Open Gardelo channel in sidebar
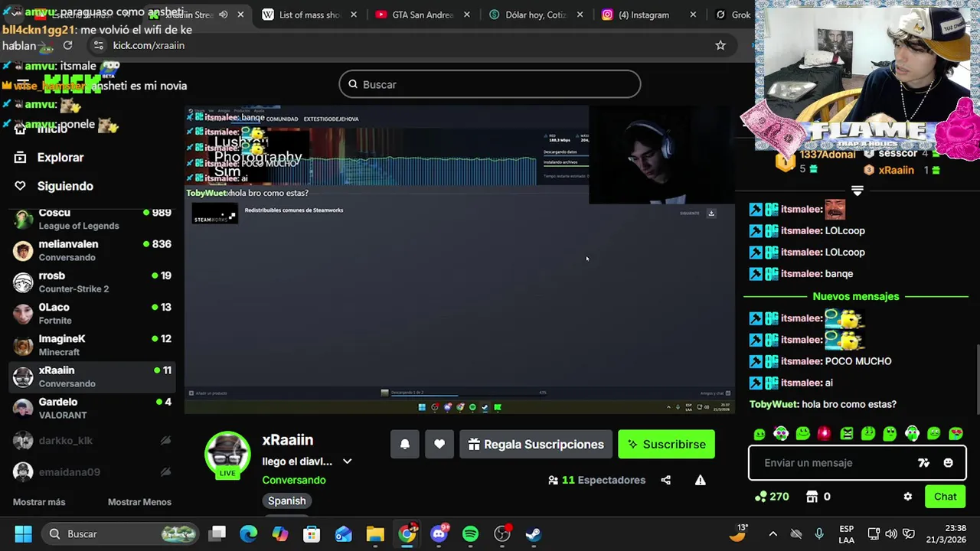 (92, 408)
